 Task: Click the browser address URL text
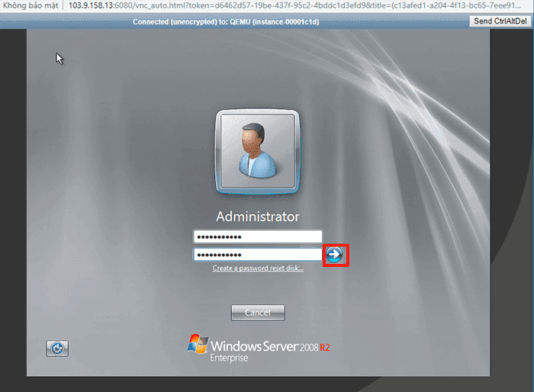294,5
